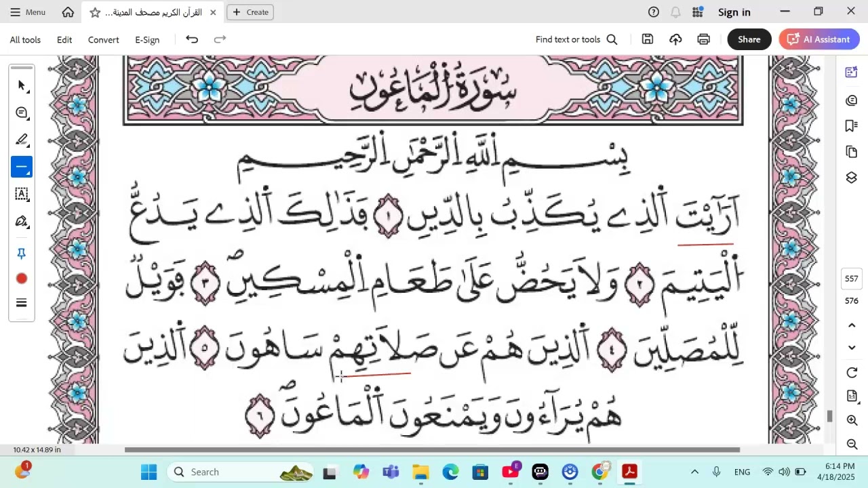This screenshot has width=868, height=488.
Task: Click total page count 576
Action: 852,301
